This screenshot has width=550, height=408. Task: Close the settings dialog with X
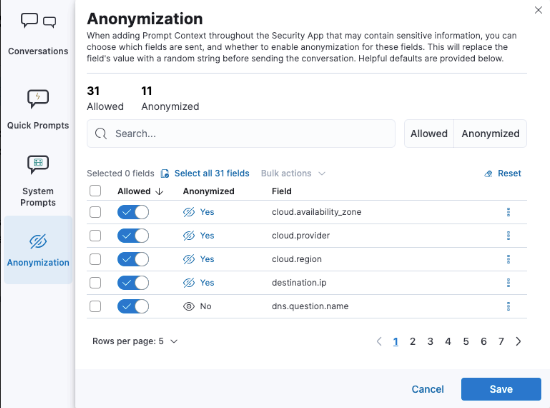click(538, 10)
